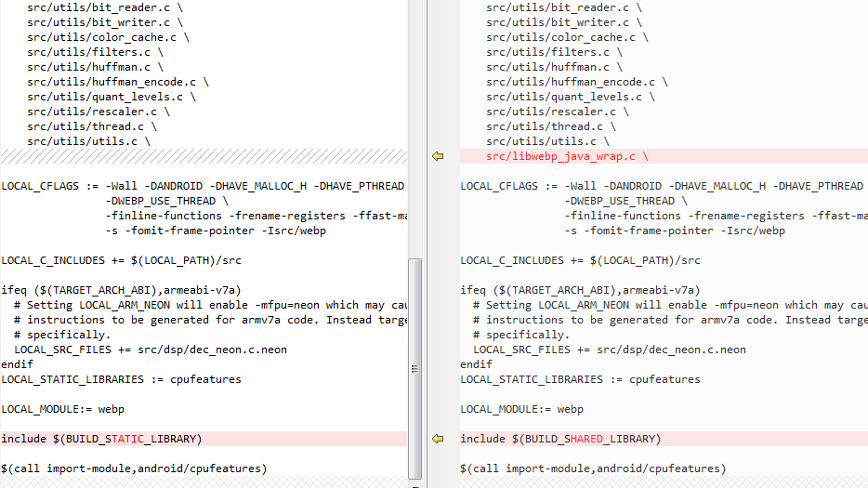Screen dimensions: 868x488
Task: Click the ifeq TARGET_ARCH_ABI line in the right pane
Action: tap(580, 290)
